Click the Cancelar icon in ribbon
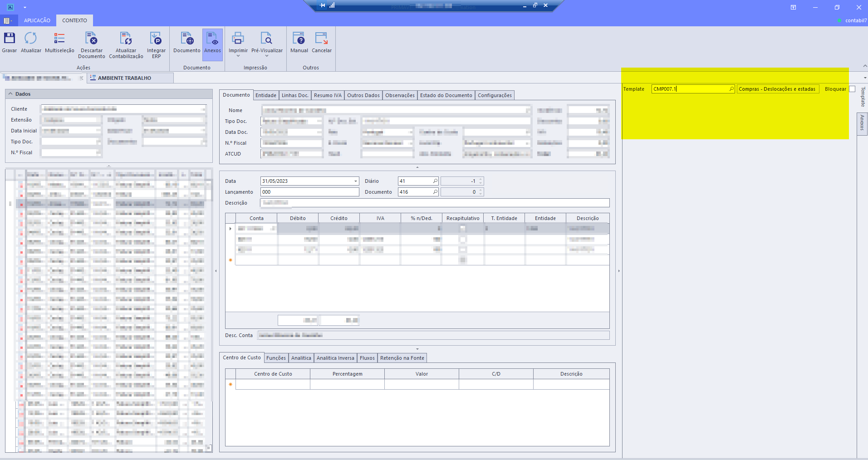Image resolution: width=868 pixels, height=460 pixels. click(322, 39)
